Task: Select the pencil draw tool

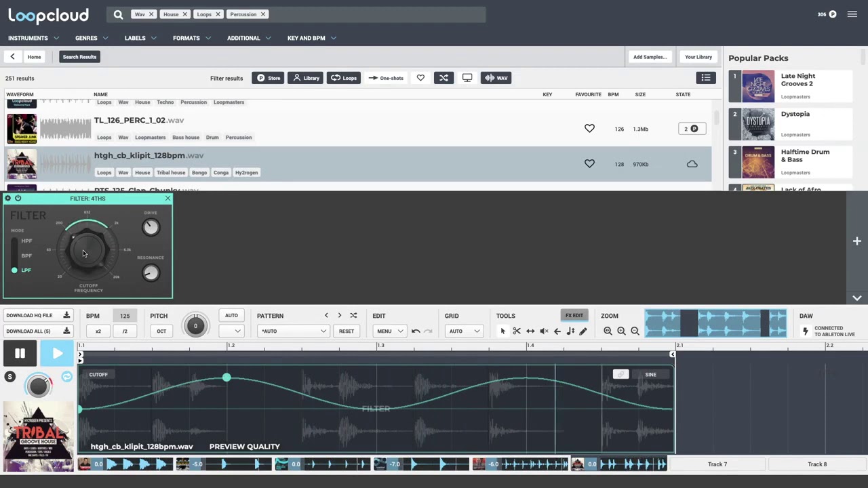Action: [x=583, y=331]
